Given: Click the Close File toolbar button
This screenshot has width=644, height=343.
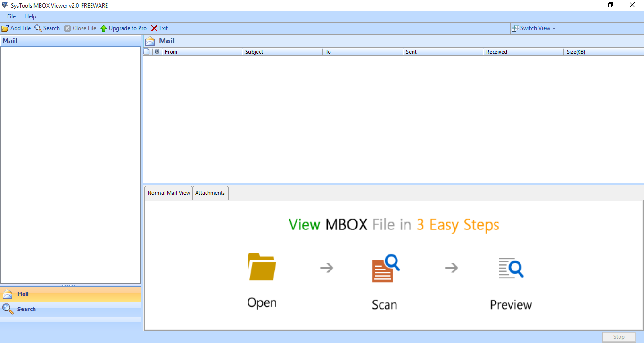Looking at the screenshot, I should point(80,28).
